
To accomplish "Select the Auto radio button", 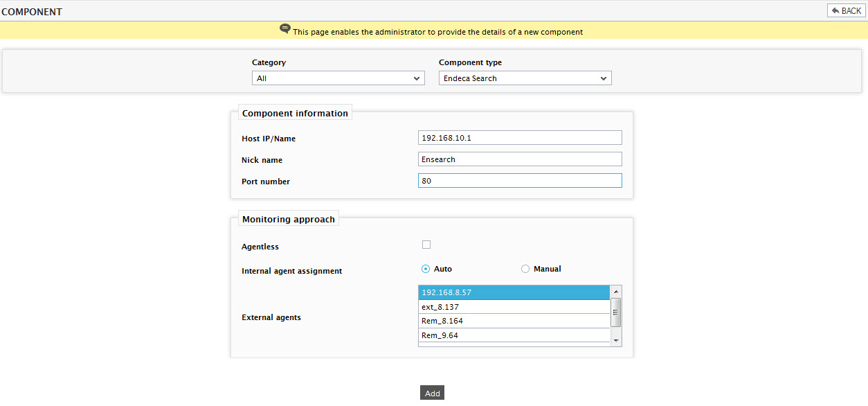I will coord(426,269).
